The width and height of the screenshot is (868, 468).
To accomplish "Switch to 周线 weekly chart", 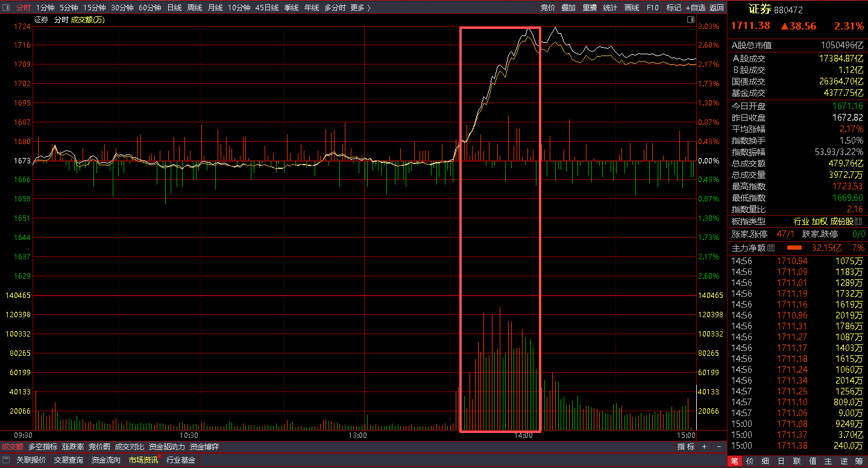I will click(x=195, y=8).
